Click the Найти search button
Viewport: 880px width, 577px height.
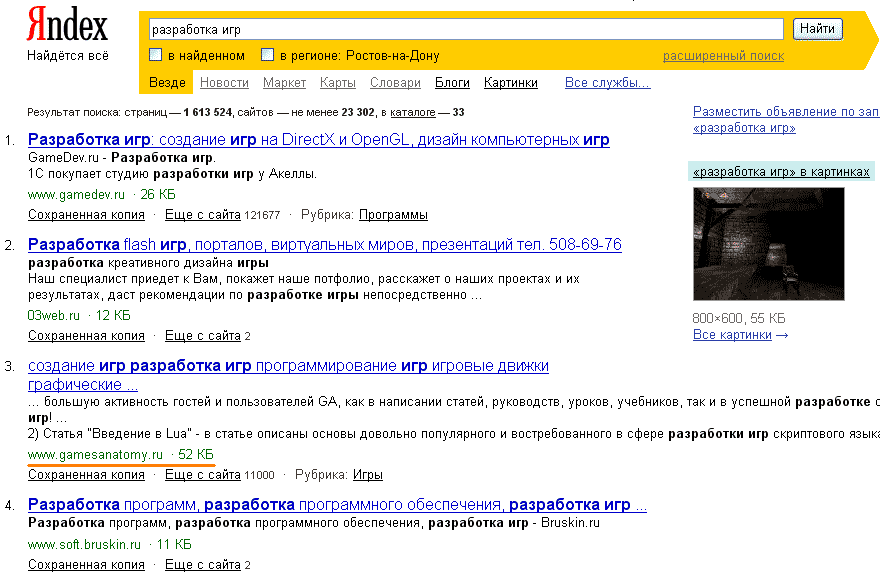pos(816,28)
